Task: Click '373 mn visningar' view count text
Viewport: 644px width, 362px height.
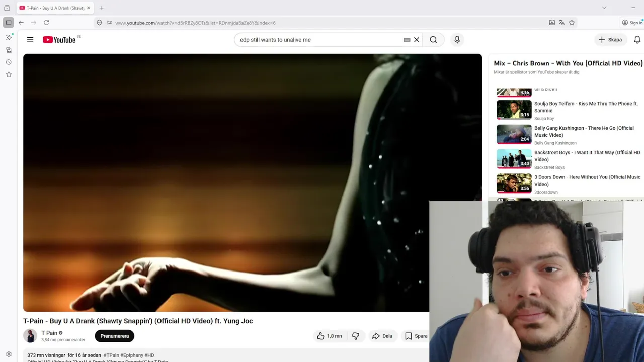Action: (46, 355)
